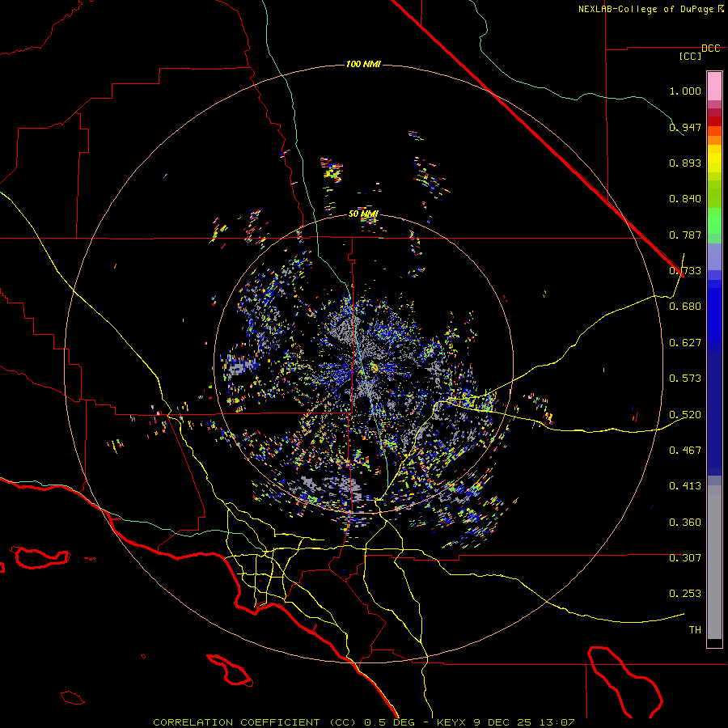Click the 0.787 scale value label

point(685,235)
